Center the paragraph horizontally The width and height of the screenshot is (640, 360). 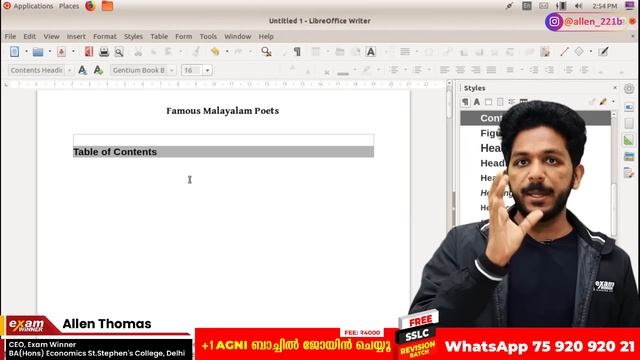click(x=460, y=70)
